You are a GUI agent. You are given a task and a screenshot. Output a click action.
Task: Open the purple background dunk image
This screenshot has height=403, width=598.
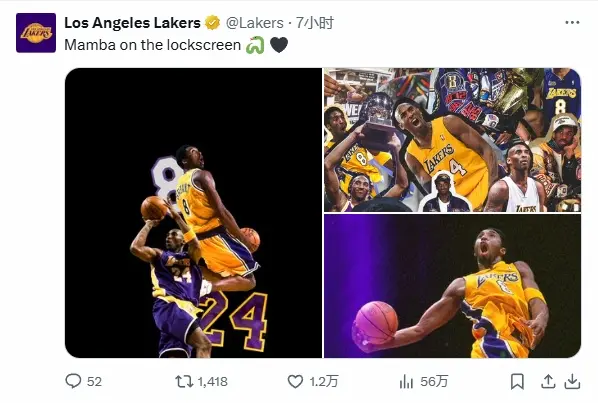(452, 286)
